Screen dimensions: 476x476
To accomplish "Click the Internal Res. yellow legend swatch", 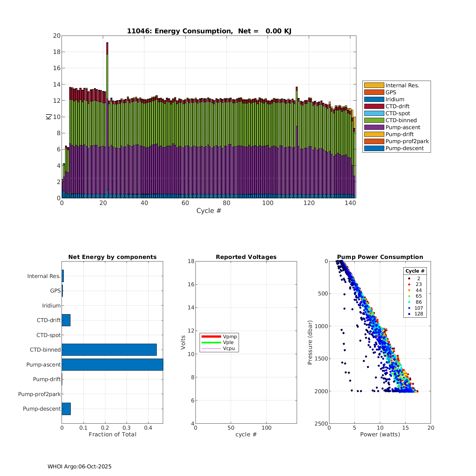I will pyautogui.click(x=374, y=85).
